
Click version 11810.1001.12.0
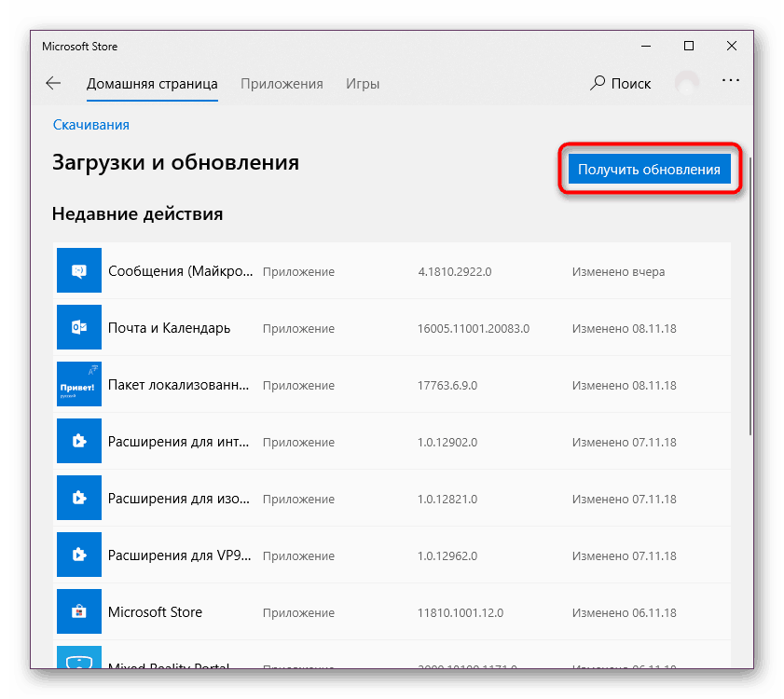[461, 613]
